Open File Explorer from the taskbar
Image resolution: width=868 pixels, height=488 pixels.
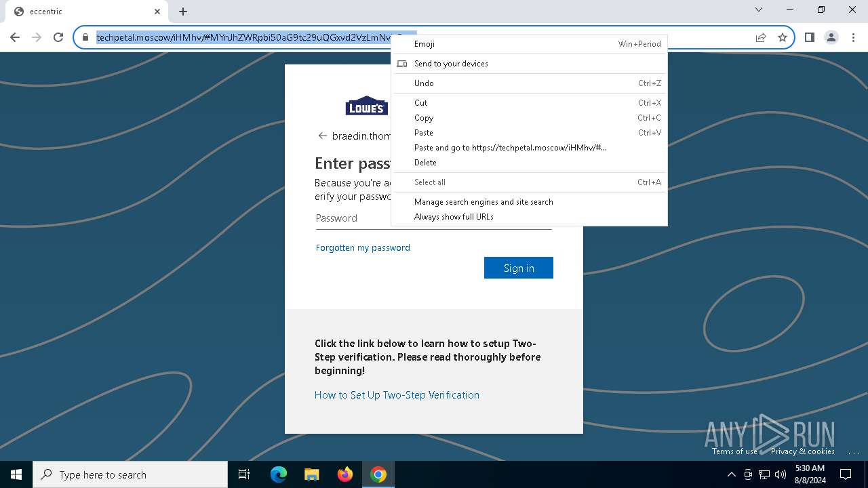coord(312,474)
